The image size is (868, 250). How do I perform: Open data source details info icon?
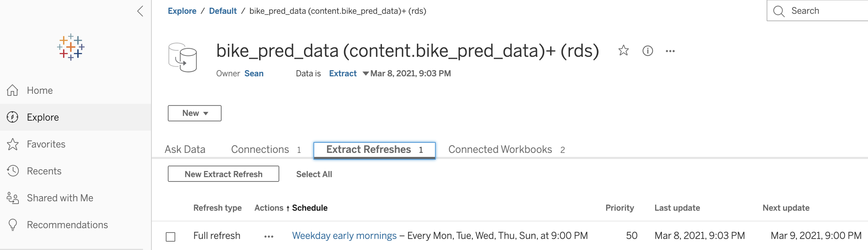647,51
